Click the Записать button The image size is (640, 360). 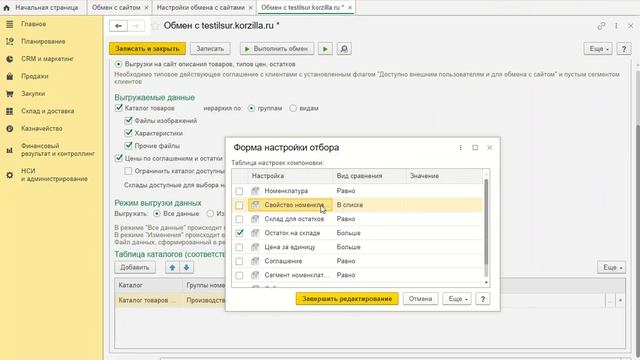[x=210, y=49]
